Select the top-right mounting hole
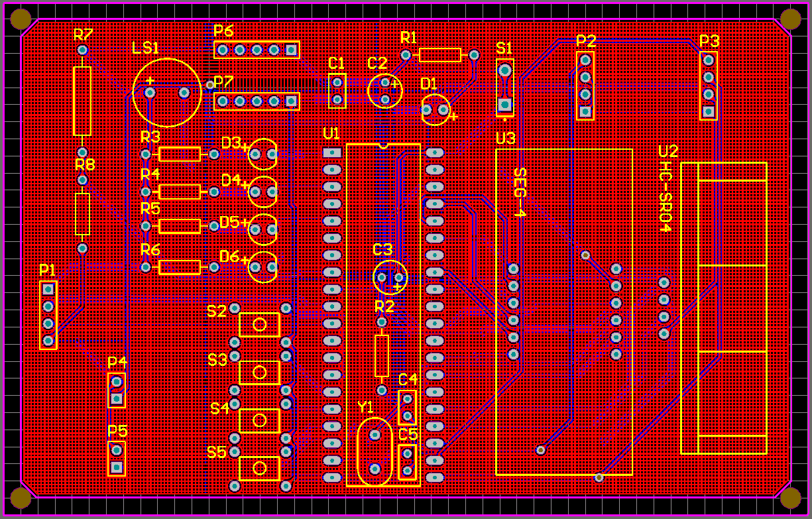This screenshot has width=812, height=519. pos(791,19)
